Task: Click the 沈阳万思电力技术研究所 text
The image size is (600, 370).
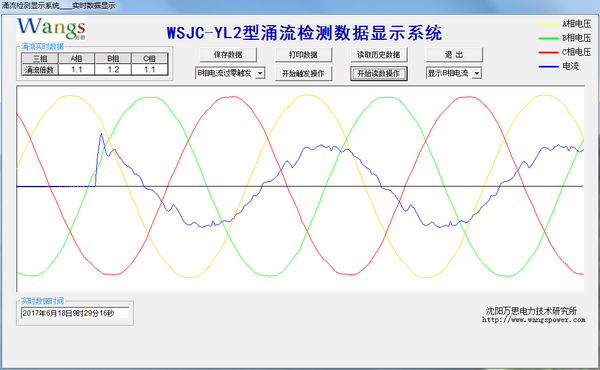Action: (x=531, y=311)
